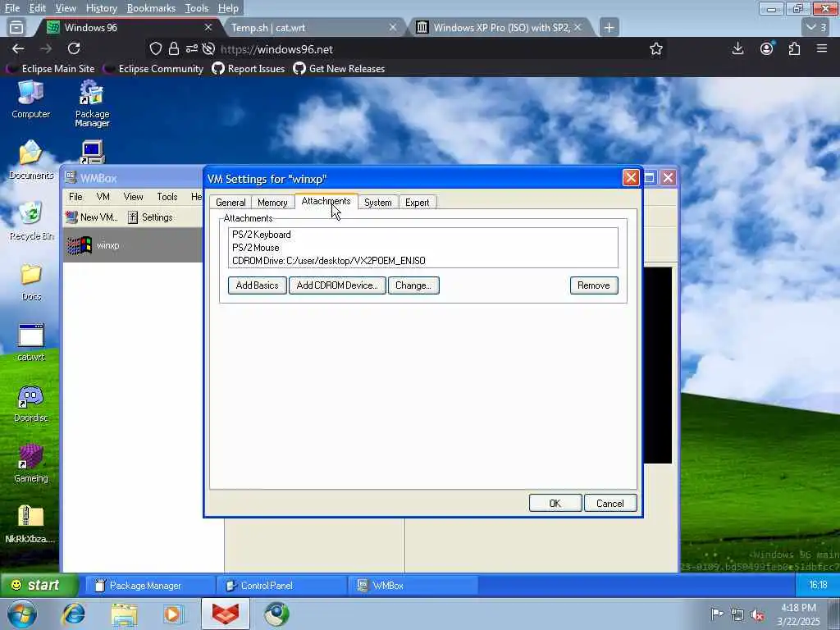Select the winxp VM entry in WMBox list

point(133,245)
